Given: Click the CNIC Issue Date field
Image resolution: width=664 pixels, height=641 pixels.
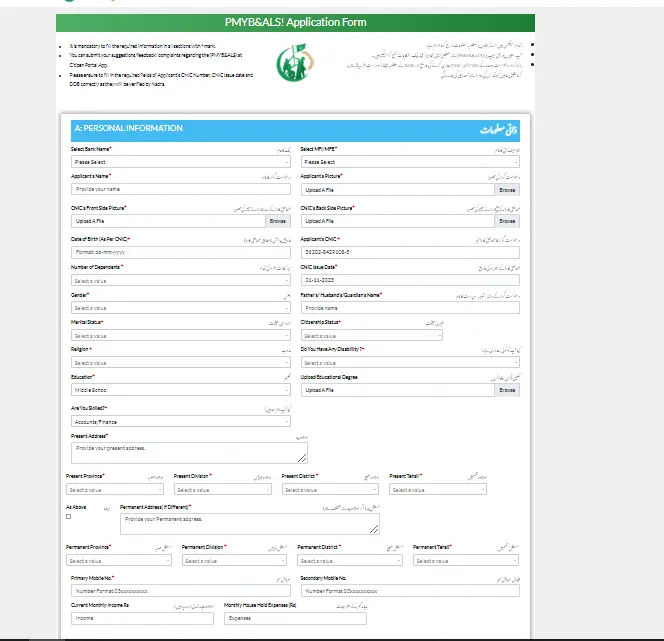Looking at the screenshot, I should (x=410, y=280).
